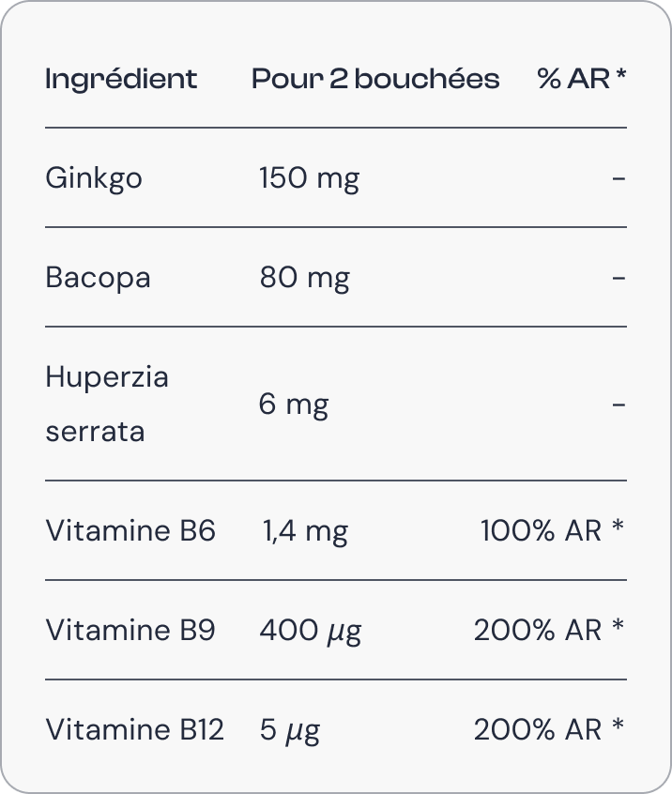Click the 400 μg Vitamine B9 amount

310,630
